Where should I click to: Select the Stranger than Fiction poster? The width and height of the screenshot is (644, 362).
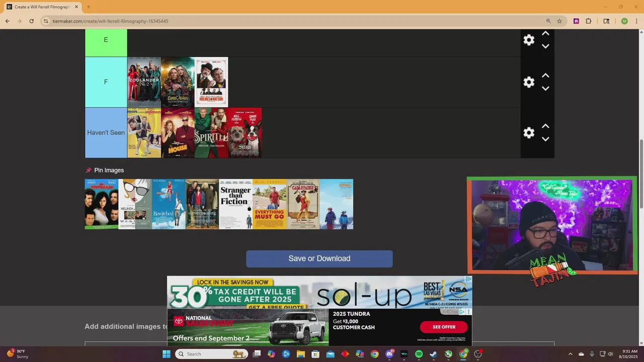[x=235, y=204]
